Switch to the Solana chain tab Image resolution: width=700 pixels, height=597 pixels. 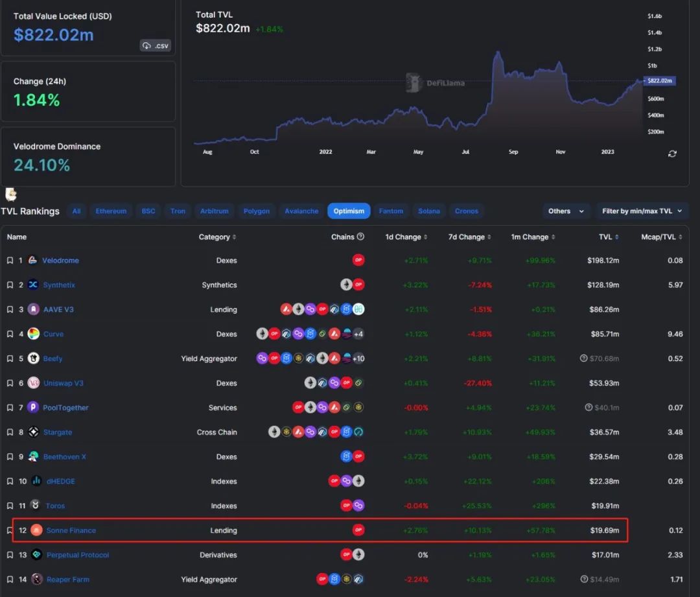[429, 211]
